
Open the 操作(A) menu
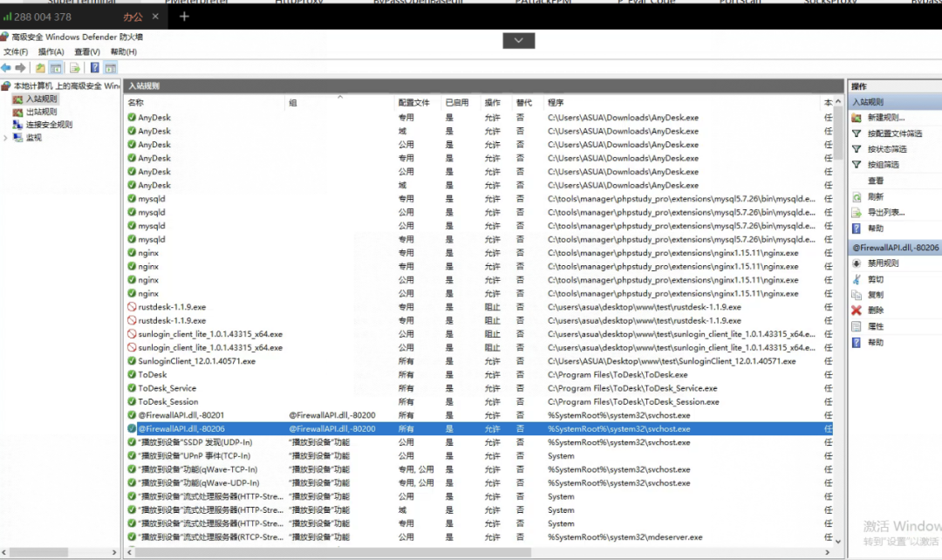[51, 52]
